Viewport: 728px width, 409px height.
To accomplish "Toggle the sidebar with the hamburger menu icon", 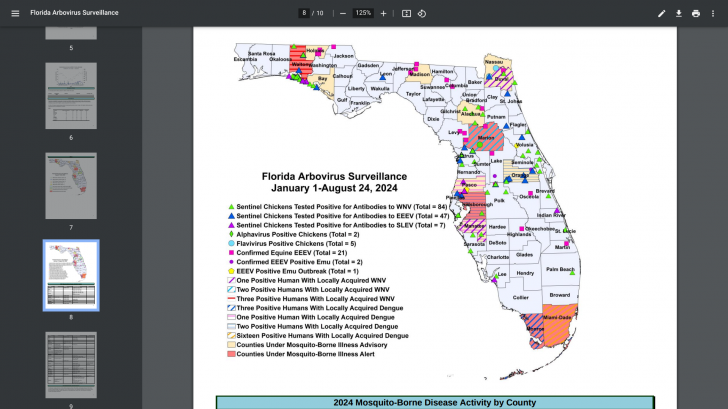I will (13, 13).
